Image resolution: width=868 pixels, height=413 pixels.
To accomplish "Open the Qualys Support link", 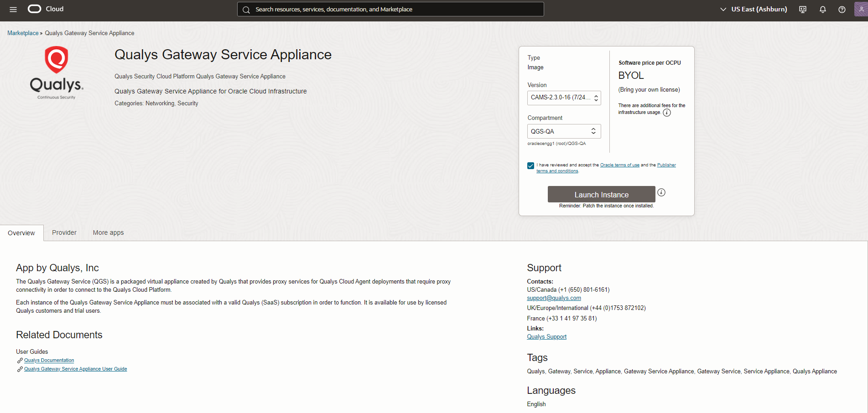I will click(x=546, y=337).
